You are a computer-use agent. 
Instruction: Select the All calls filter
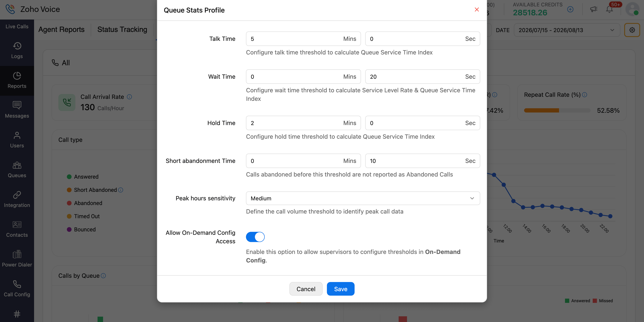(61, 63)
